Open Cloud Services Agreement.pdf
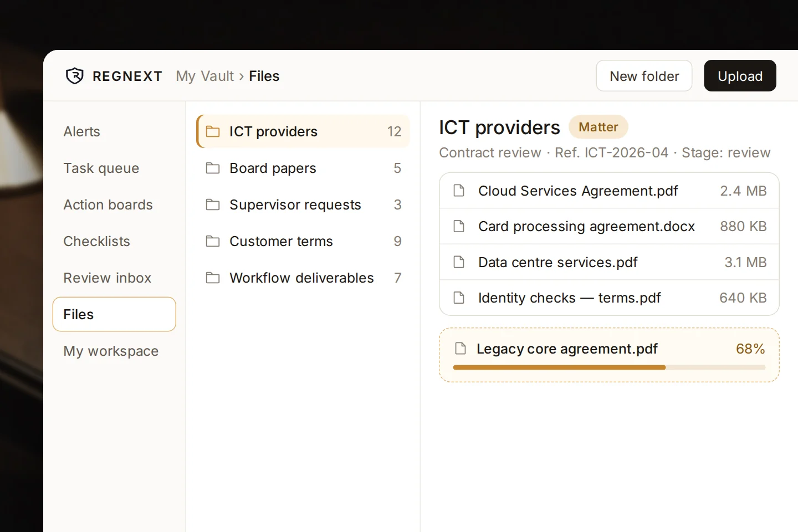Image resolution: width=798 pixels, height=532 pixels. 609,191
